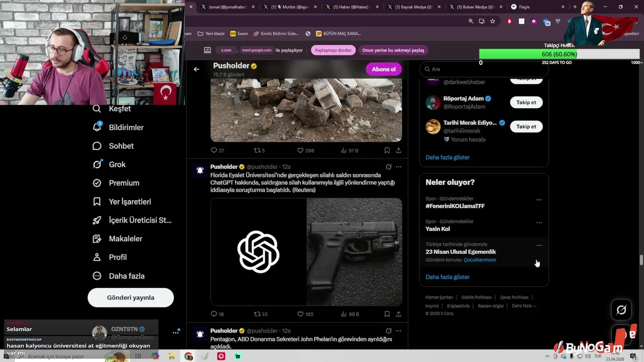Screen dimensions: 644x362
Task: Follow Tarihi Merak Ediyorum with Takip et
Action: 526,127
